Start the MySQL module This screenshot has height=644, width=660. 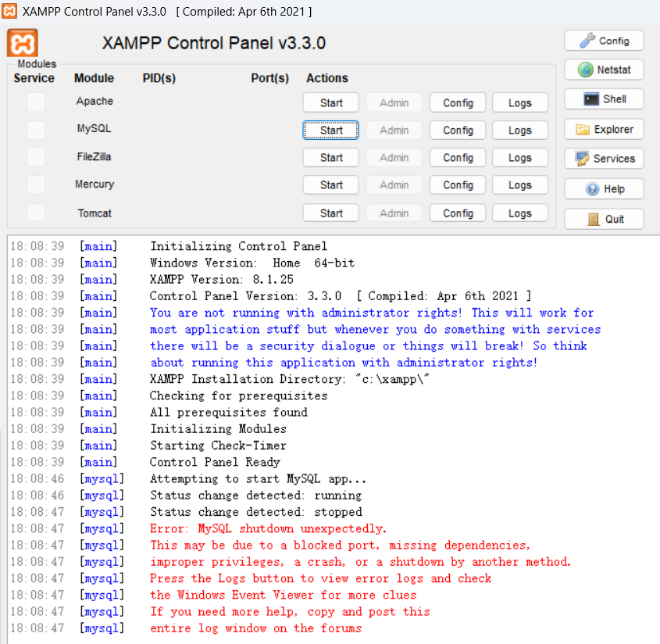[331, 131]
